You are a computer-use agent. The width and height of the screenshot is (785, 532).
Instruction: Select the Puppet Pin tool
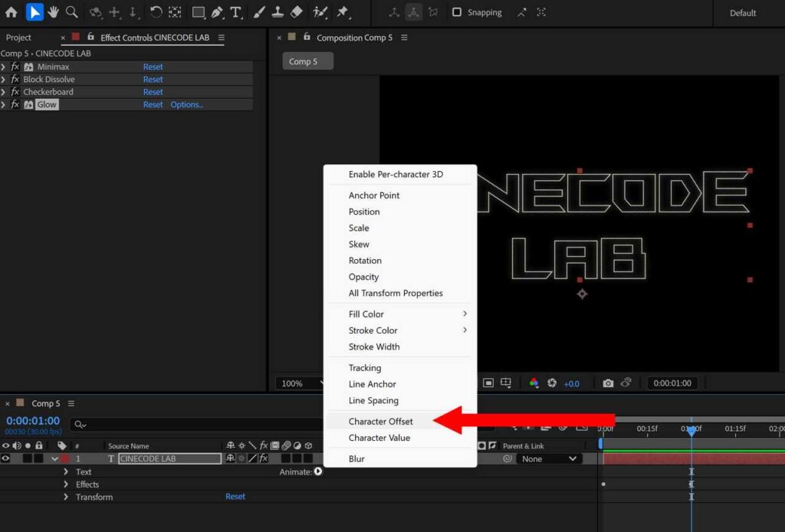pos(343,12)
